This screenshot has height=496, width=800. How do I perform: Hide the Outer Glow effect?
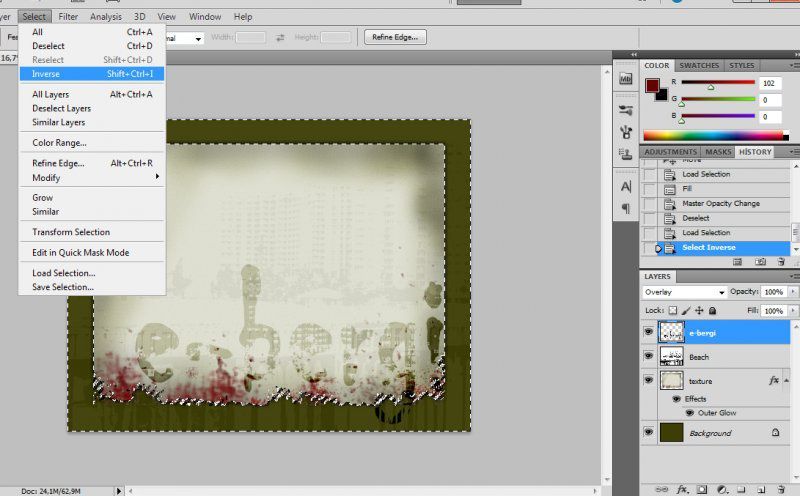click(x=691, y=413)
